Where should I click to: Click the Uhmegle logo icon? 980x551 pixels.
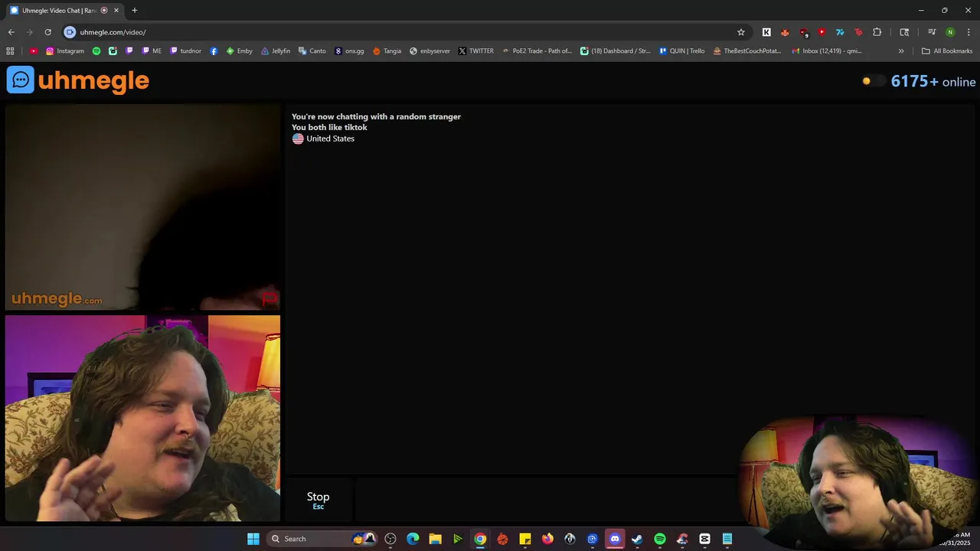pyautogui.click(x=21, y=80)
